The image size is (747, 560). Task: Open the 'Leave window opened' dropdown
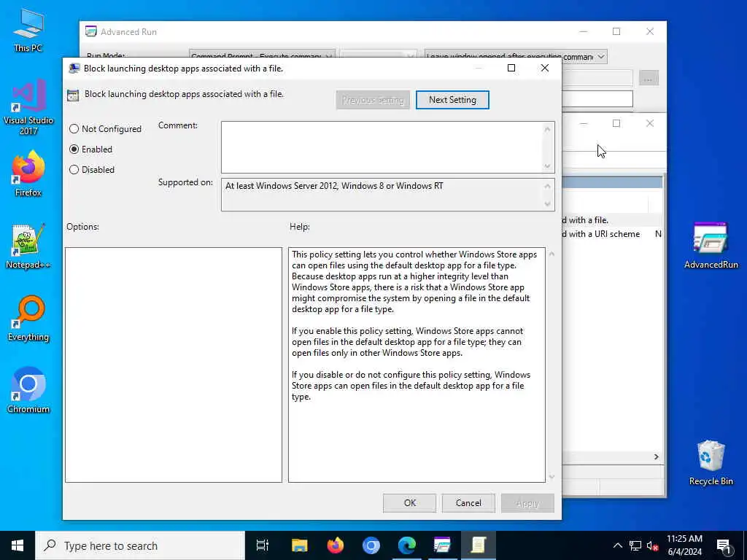point(516,57)
